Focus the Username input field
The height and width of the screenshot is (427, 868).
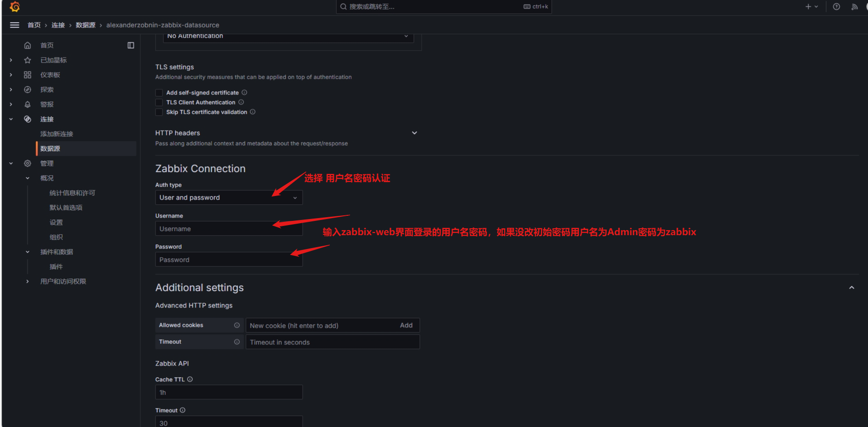pyautogui.click(x=229, y=229)
